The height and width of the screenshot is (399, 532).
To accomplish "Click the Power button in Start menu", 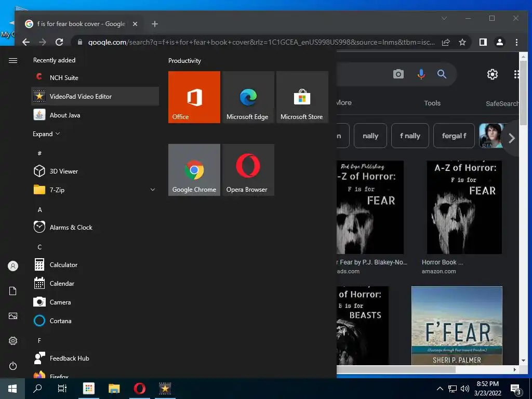I will tap(13, 366).
